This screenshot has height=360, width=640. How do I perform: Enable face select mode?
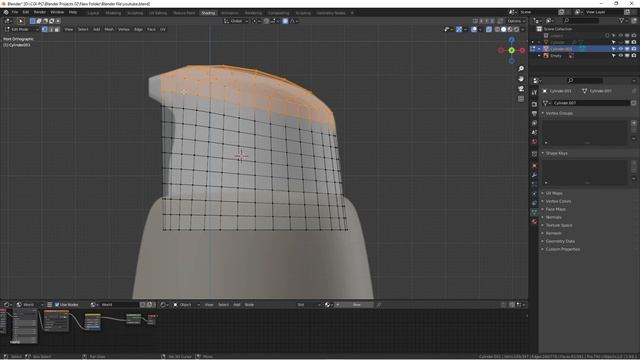57,29
